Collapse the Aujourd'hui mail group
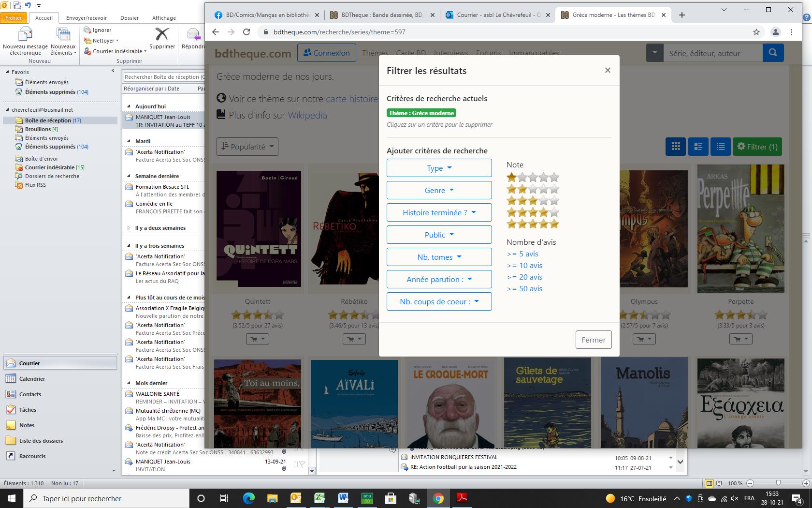812x508 pixels. coord(129,106)
